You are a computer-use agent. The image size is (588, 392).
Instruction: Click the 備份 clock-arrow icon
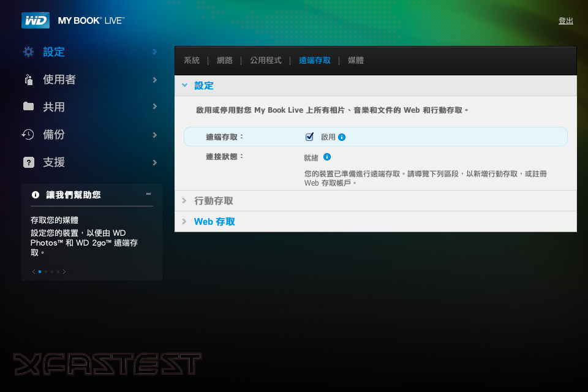[28, 134]
